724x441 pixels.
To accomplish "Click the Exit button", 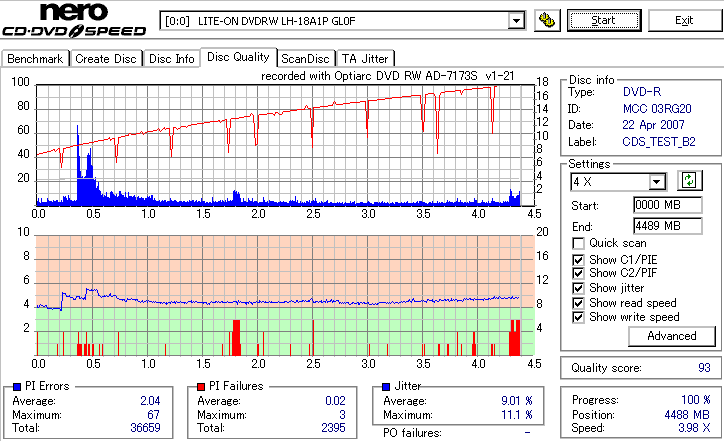I will 684,21.
